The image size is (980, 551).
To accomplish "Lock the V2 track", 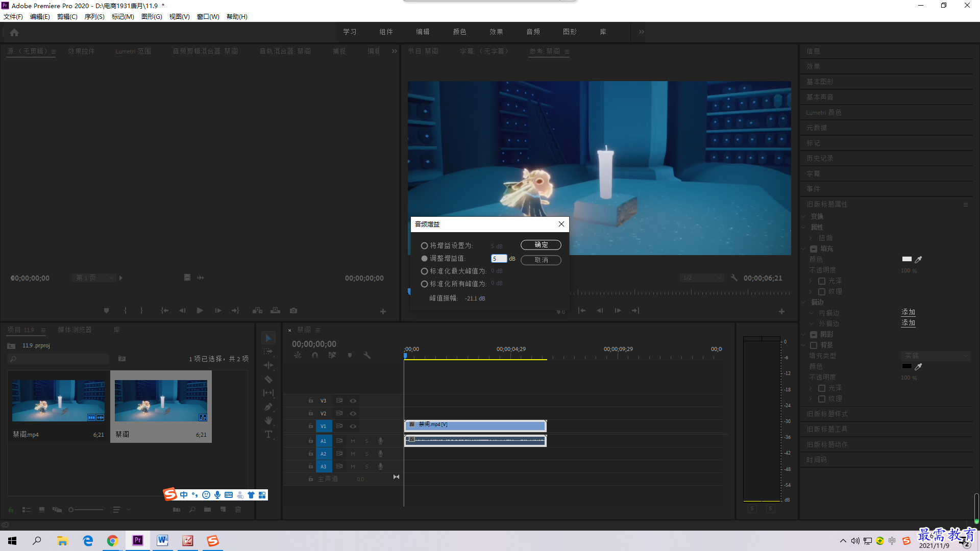I will pos(310,413).
